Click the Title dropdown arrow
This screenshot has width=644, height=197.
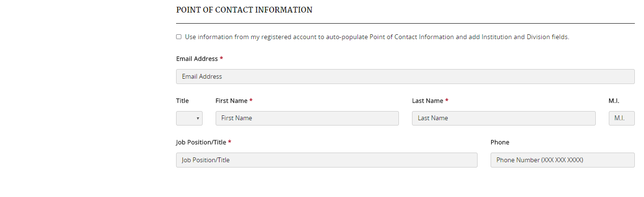(x=198, y=118)
